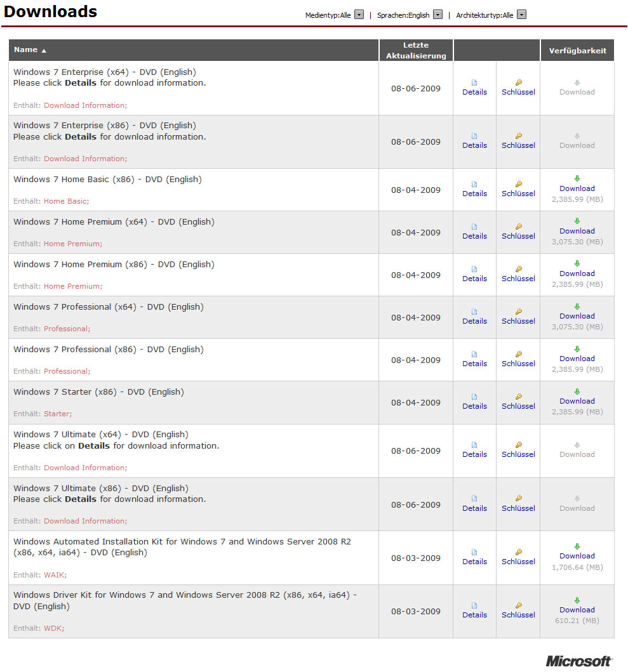This screenshot has height=672, width=628.
Task: Click Schlüssel link for Windows Driver Kit
Action: [x=518, y=615]
